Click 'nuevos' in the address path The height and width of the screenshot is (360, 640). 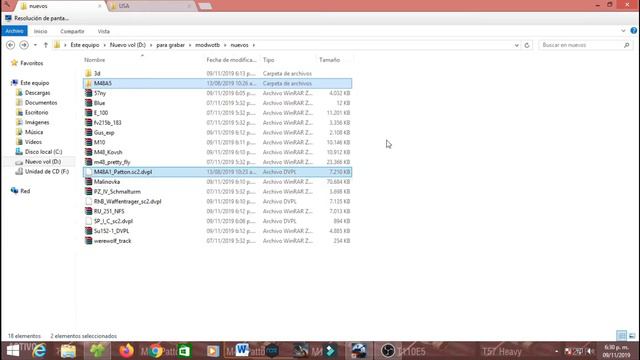point(240,45)
